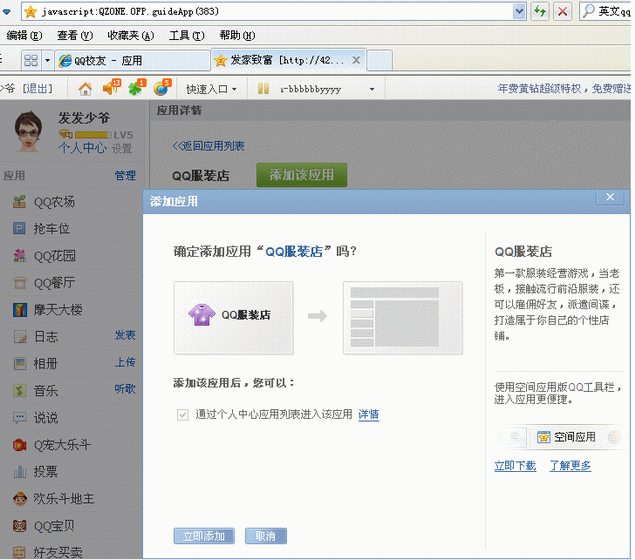Click 设置 next to 个人中心
The height and width of the screenshot is (560, 635).
pyautogui.click(x=122, y=149)
